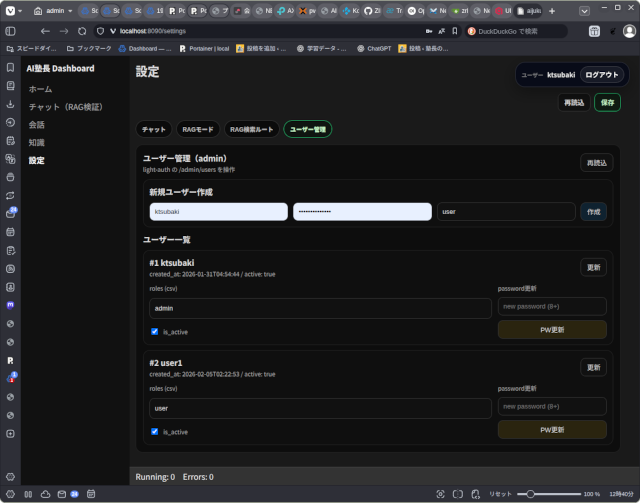
Task: Open the Mastodon web panel icon
Action: click(x=10, y=304)
